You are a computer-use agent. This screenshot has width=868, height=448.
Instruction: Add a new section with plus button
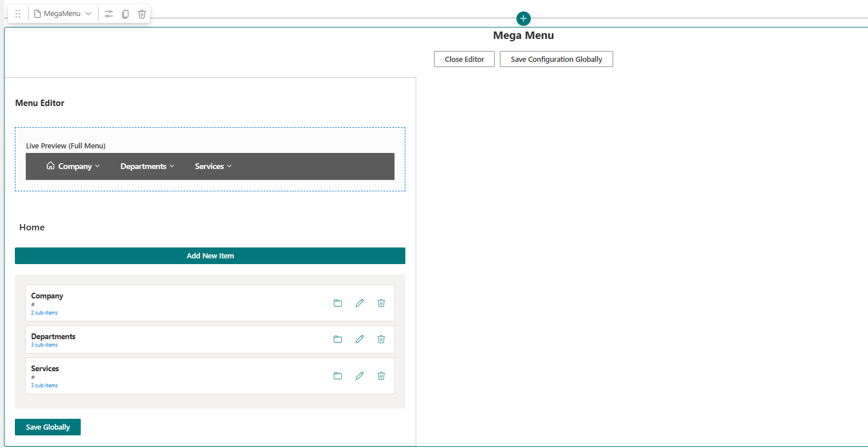523,18
